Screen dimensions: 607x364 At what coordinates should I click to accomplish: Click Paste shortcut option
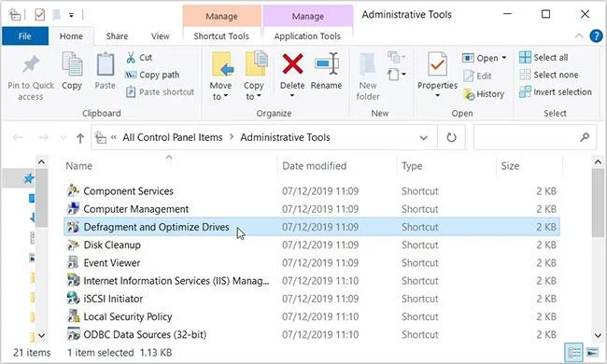coord(160,92)
